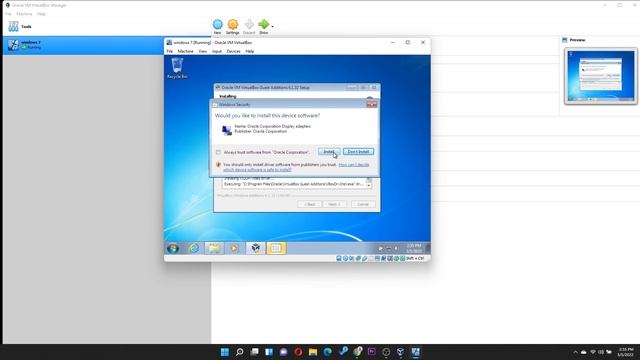The image size is (640, 360).
Task: Open Windows Media Player on Windows 7 taskbar
Action: (x=234, y=248)
